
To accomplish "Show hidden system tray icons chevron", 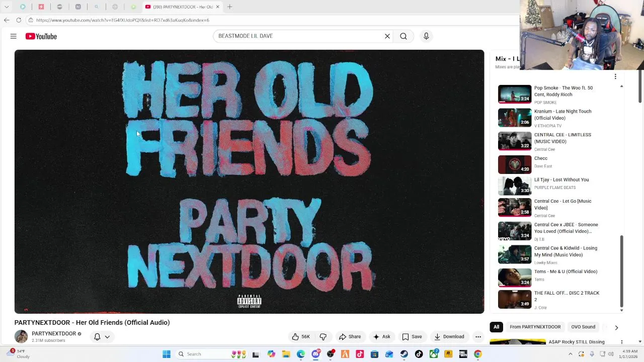I will [570, 354].
